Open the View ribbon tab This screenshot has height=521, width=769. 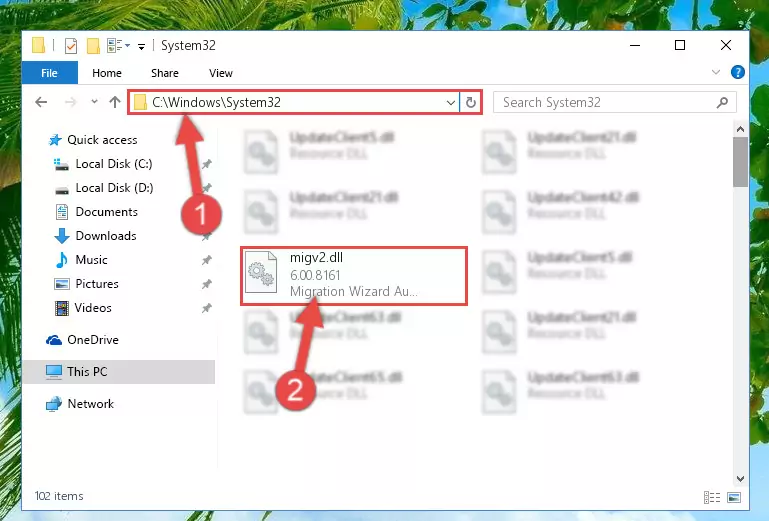(221, 73)
